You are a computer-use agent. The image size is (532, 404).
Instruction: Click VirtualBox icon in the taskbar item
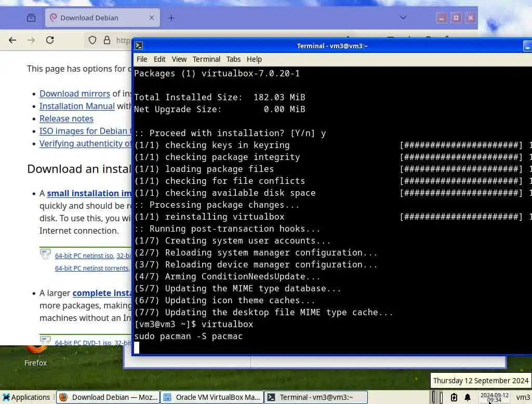coord(167,397)
